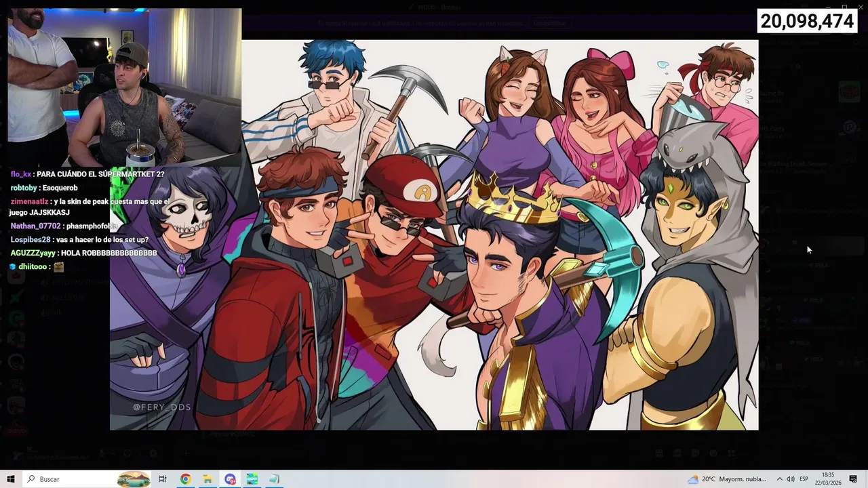Click message 'vas a hacer lo de los set up?'
Screen dimensions: 868x488
tap(102, 239)
